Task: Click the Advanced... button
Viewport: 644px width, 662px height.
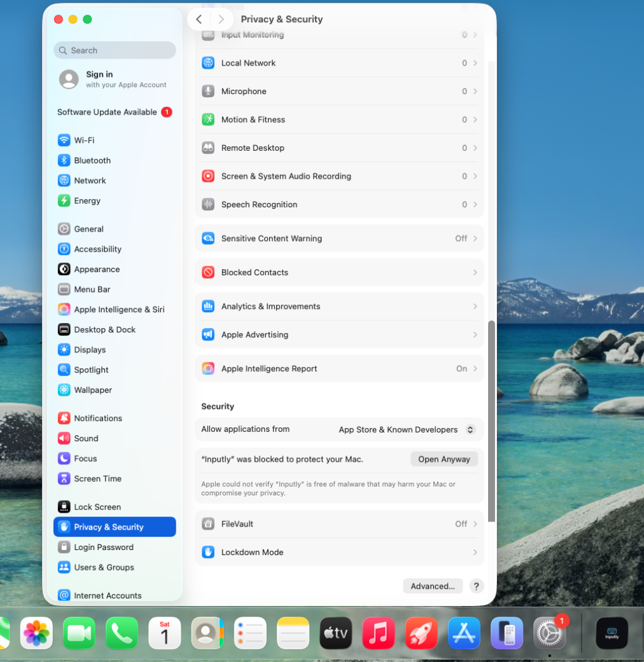Action: click(433, 586)
